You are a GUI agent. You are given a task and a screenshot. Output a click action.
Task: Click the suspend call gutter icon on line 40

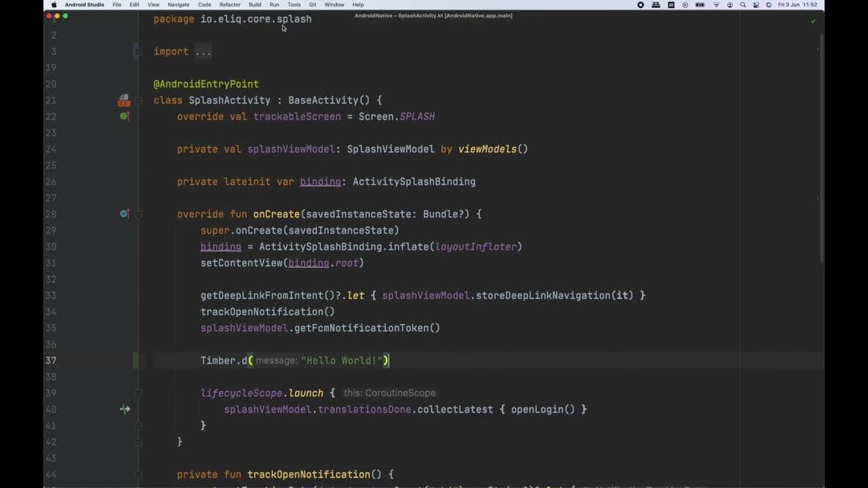point(125,409)
